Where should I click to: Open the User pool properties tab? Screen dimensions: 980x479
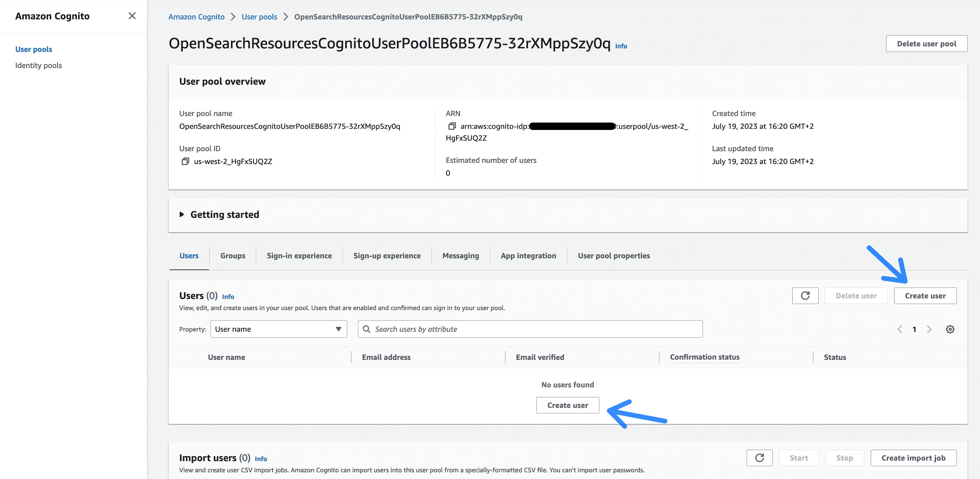point(614,256)
